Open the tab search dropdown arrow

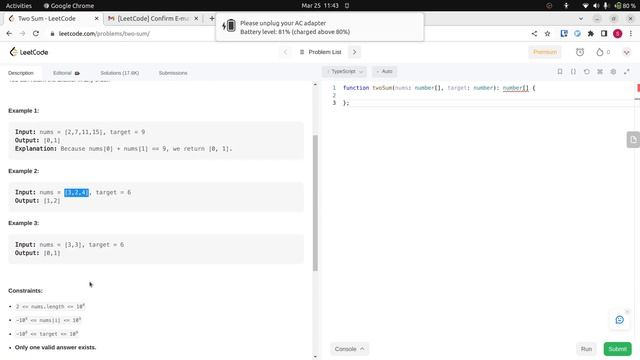tap(581, 18)
